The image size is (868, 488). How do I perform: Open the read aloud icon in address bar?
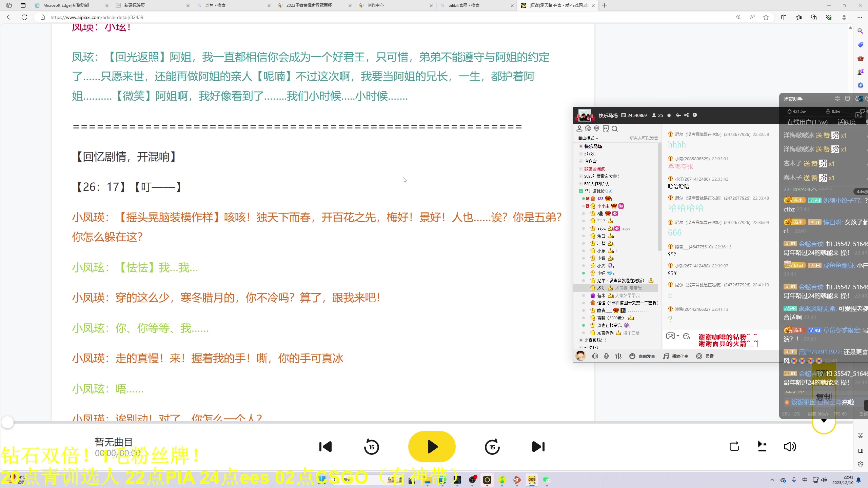point(752,17)
